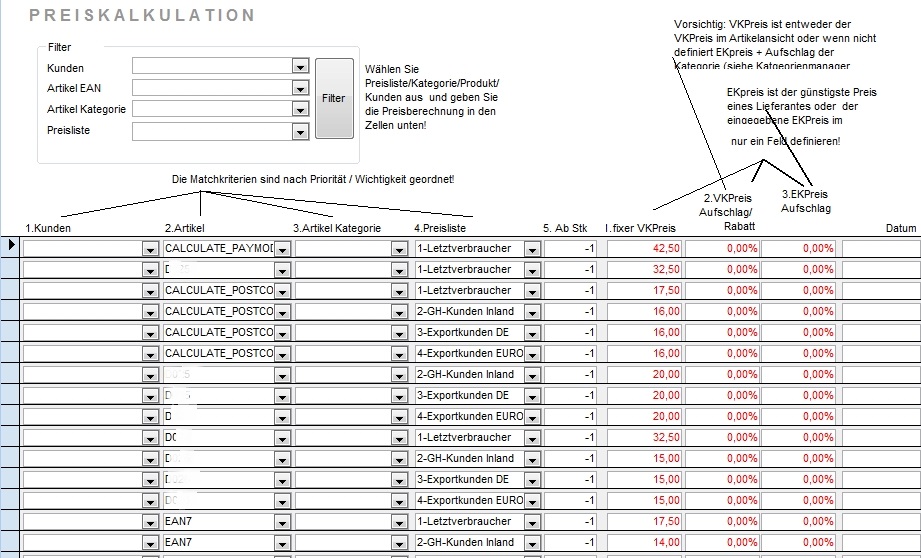This screenshot has width=921, height=558.
Task: Open the Kunden filter dropdown
Action: (x=300, y=67)
